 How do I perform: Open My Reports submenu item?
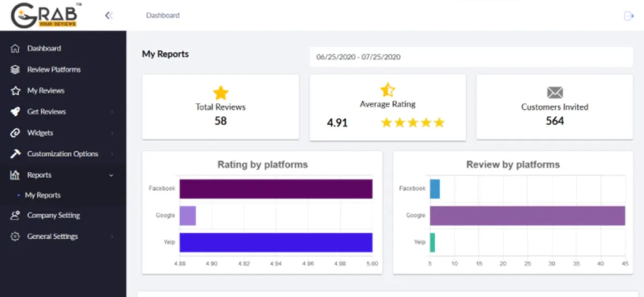[43, 195]
